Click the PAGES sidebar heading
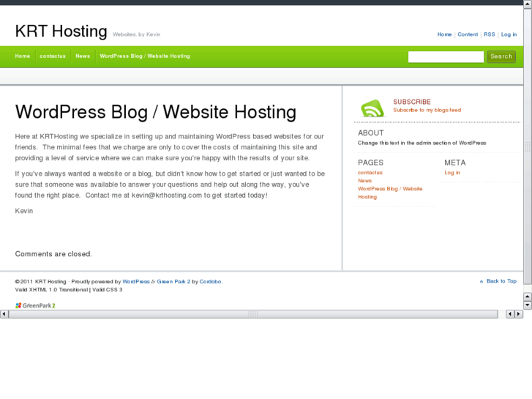Image resolution: width=532 pixels, height=399 pixels. pyautogui.click(x=370, y=163)
